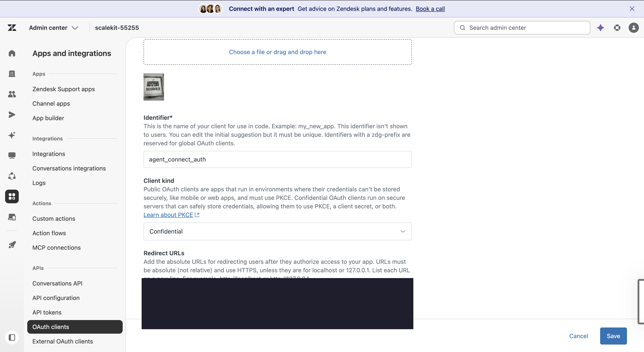644x352 pixels.
Task: Click the Identifier field agent_connect_auth
Action: [x=277, y=159]
